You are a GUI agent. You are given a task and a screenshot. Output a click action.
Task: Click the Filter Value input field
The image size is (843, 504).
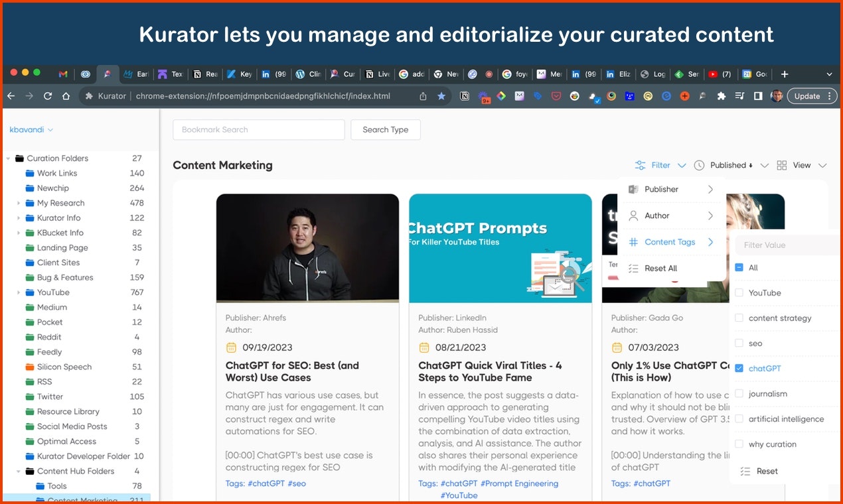[x=787, y=245]
